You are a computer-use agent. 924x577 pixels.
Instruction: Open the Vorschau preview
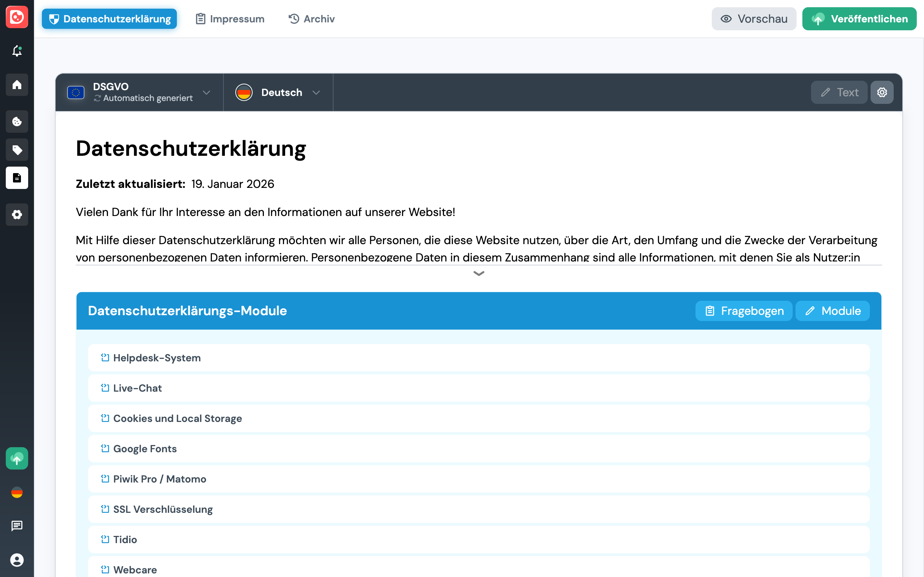[x=753, y=18]
